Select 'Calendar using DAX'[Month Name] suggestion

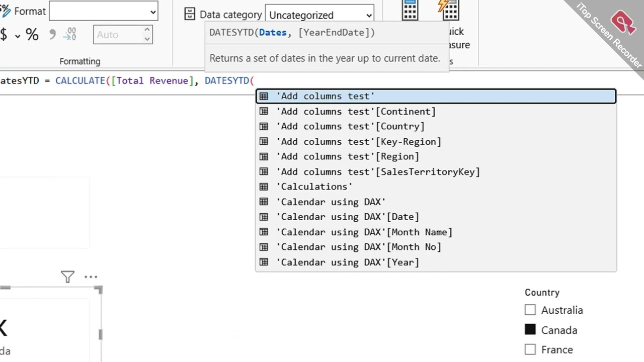pos(436,232)
